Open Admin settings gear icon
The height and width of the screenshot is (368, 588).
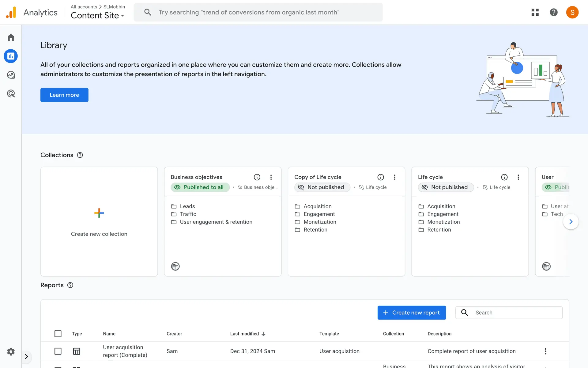tap(11, 351)
